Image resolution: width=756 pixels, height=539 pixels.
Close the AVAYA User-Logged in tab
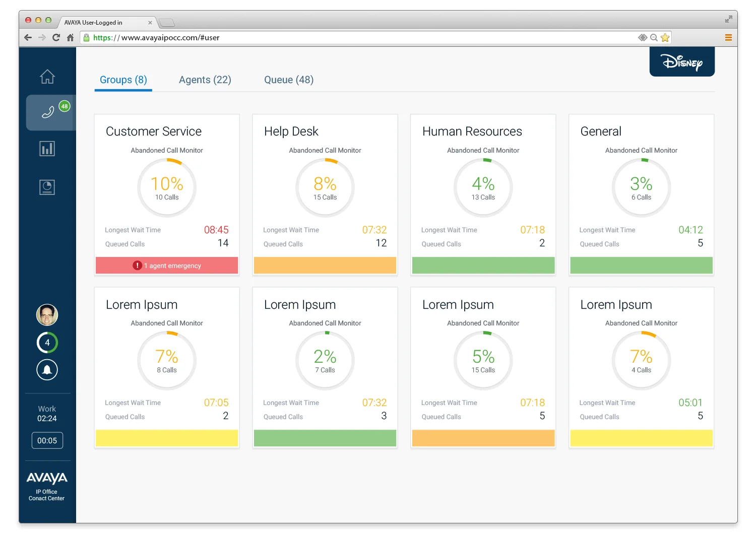click(x=150, y=23)
